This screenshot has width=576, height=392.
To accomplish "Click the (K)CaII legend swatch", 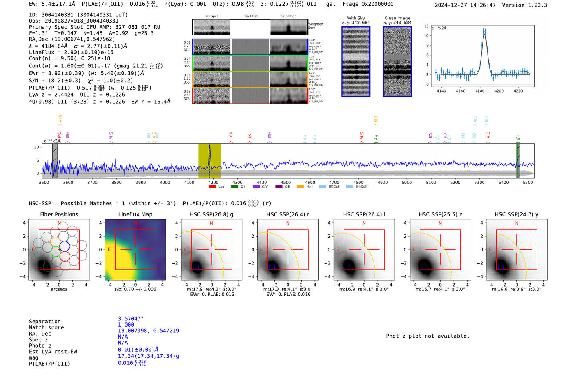I will (323, 187).
